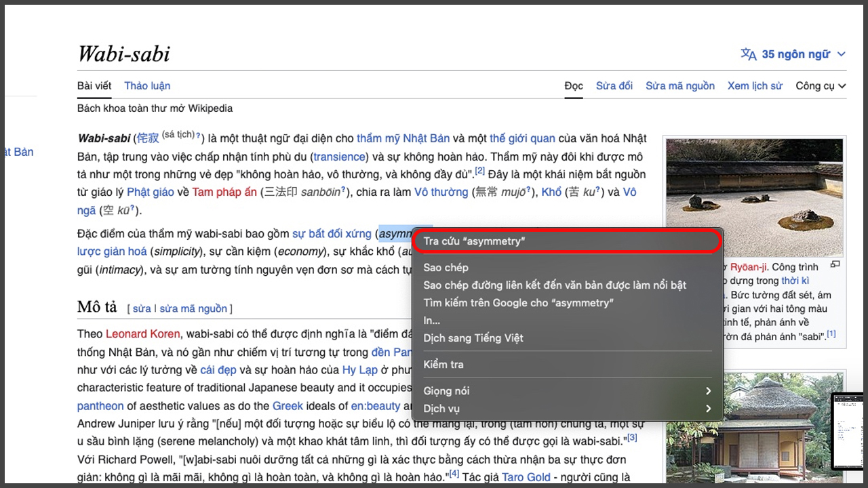Screen dimensions: 868x488
Task: Click the enlarge image icon under Ryōan-ji photo
Action: (835, 264)
